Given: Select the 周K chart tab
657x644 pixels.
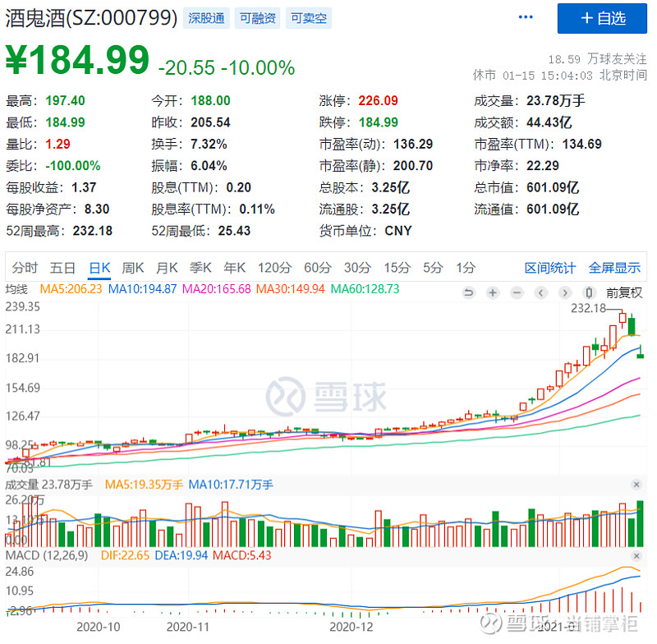Looking at the screenshot, I should tap(133, 267).
